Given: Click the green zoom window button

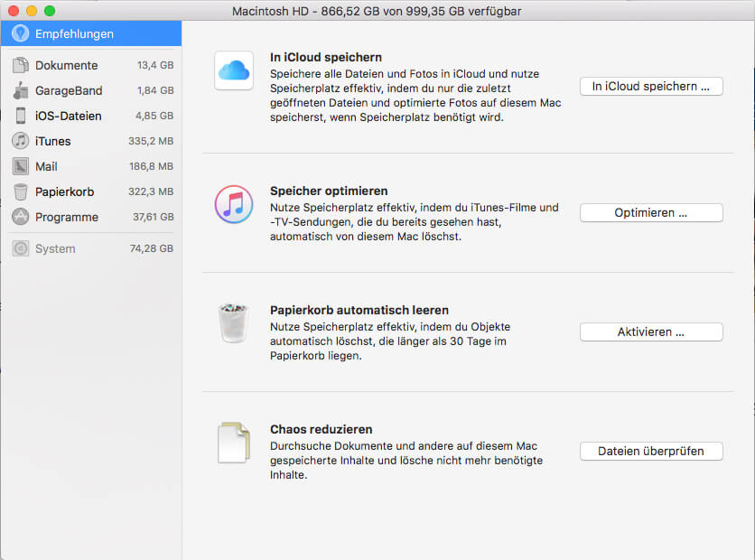Looking at the screenshot, I should [x=50, y=11].
